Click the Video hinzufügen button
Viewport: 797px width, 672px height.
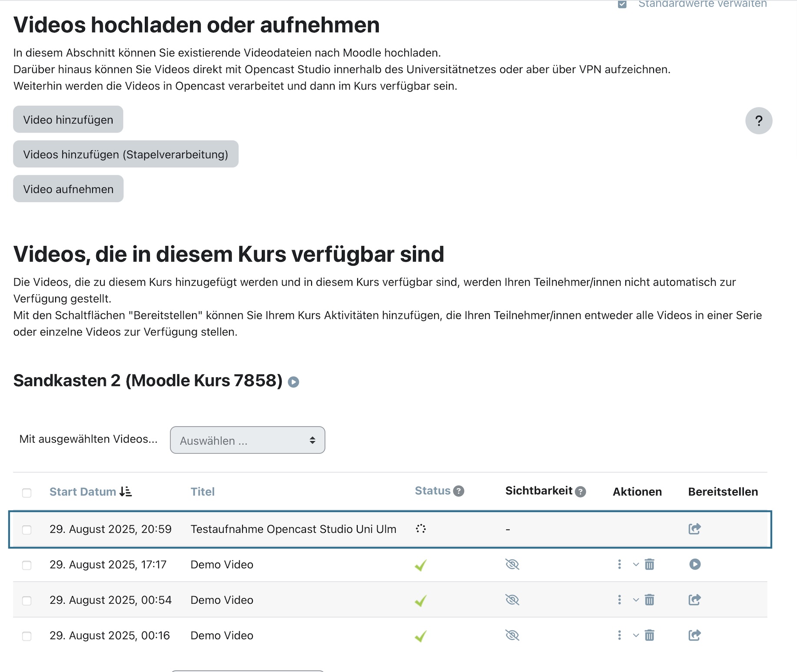[68, 119]
